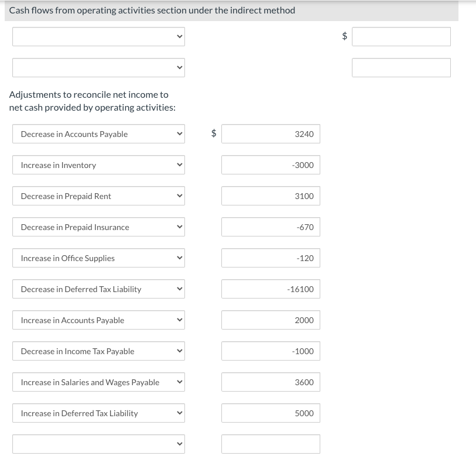This screenshot has width=476, height=456.
Task: Click the input field containing 5000
Action: [x=270, y=413]
